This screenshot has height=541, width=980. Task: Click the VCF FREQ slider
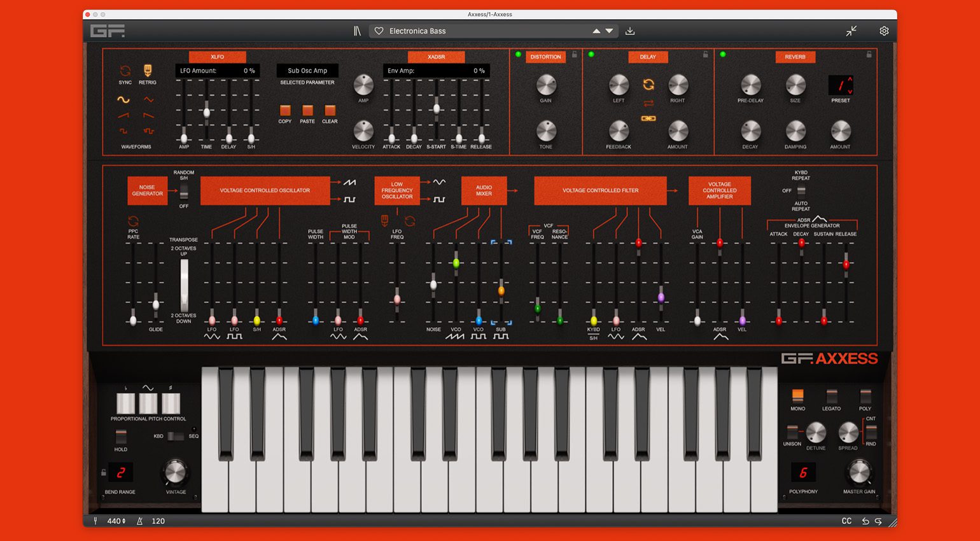click(537, 307)
